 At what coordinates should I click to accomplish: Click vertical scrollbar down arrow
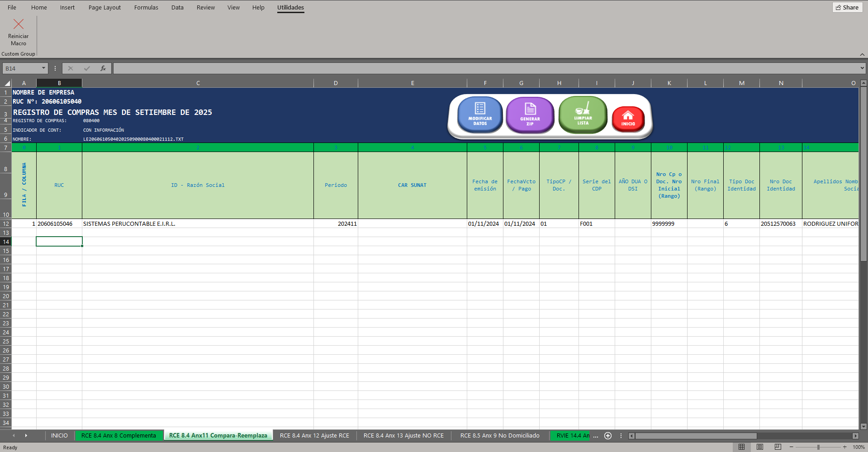pos(863,426)
